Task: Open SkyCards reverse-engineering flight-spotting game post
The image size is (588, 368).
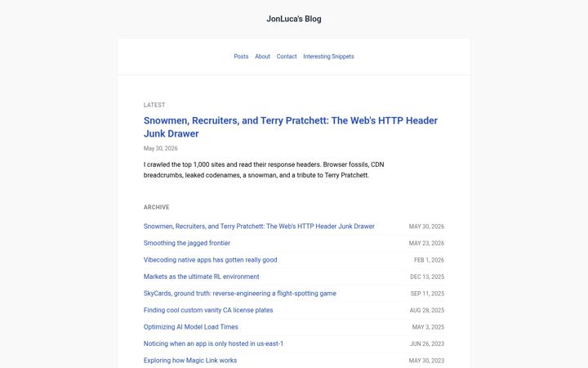Action: click(240, 294)
